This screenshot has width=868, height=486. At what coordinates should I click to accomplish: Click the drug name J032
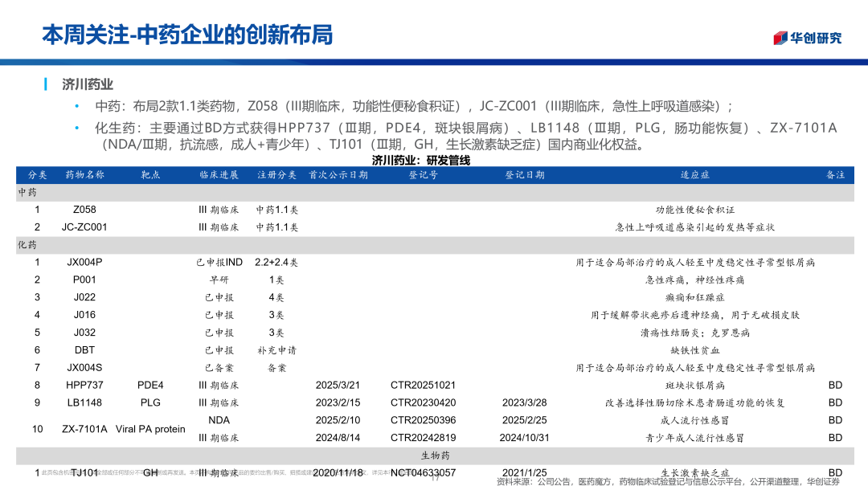point(84,333)
